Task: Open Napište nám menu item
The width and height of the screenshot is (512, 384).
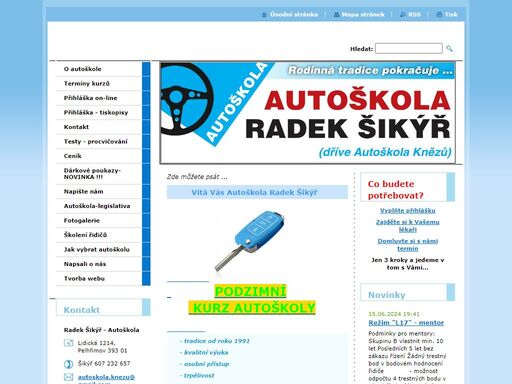Action: pyautogui.click(x=99, y=192)
